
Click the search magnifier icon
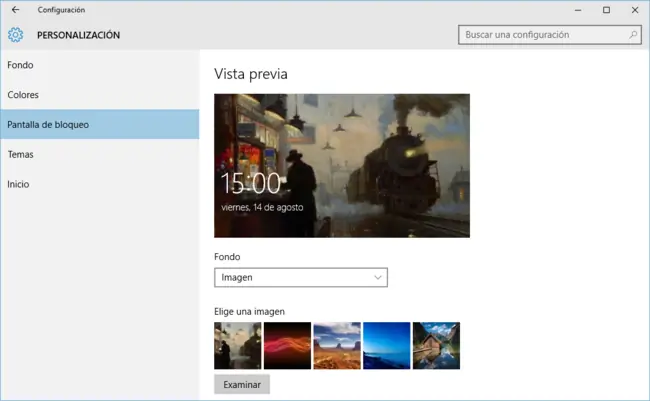pyautogui.click(x=633, y=35)
